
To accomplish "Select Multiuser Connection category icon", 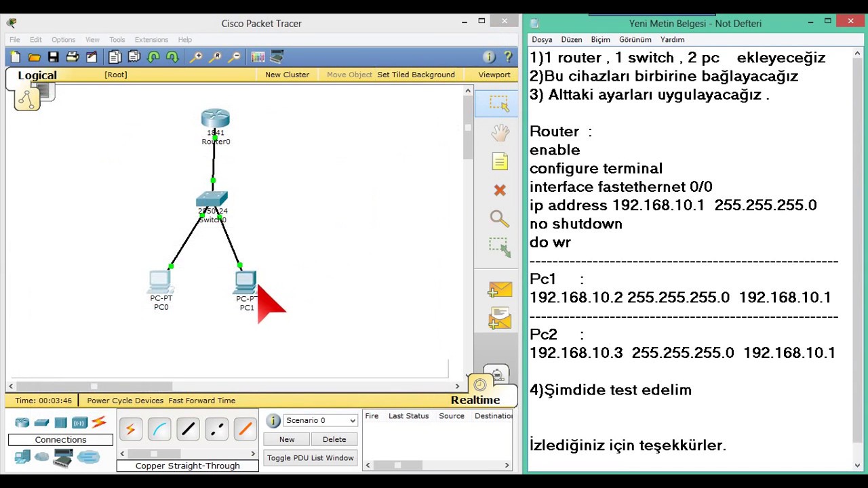I will [89, 457].
